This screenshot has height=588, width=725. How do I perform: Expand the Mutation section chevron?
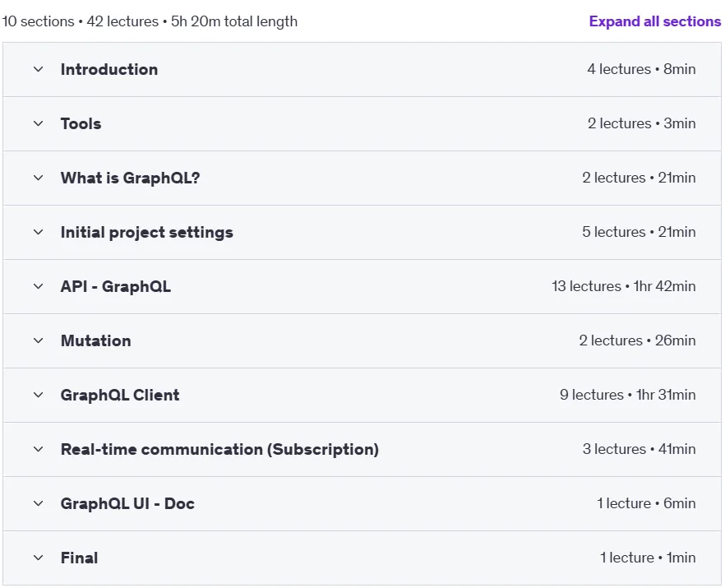[39, 340]
